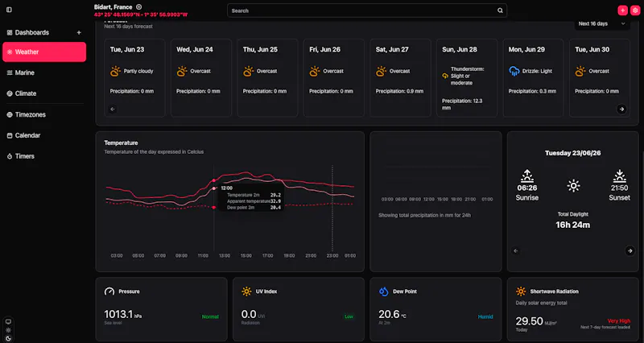644x343 pixels.
Task: Click the Bidart, France location title
Action: [x=113, y=7]
